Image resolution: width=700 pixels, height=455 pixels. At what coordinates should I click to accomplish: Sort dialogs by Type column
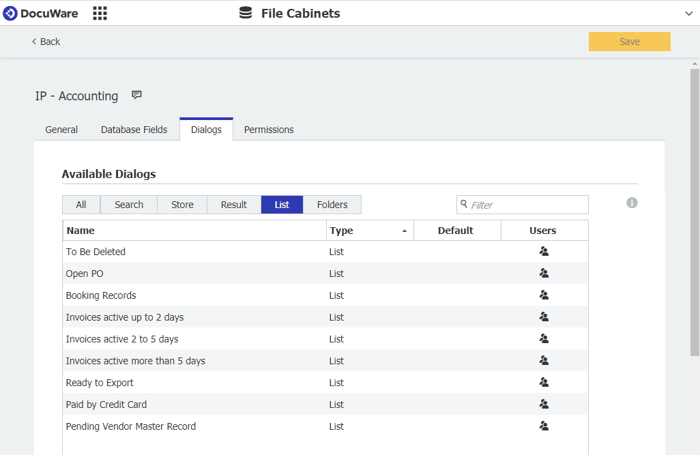(368, 231)
